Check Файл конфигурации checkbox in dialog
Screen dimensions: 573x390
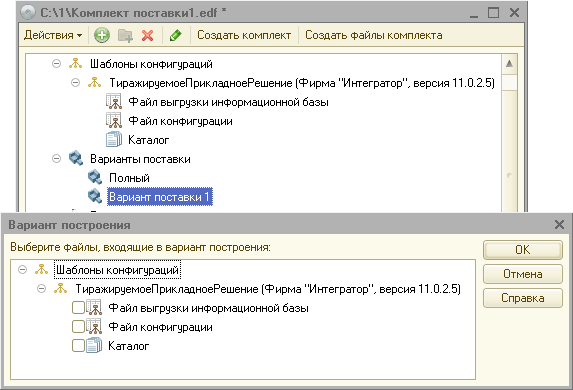tap(78, 327)
